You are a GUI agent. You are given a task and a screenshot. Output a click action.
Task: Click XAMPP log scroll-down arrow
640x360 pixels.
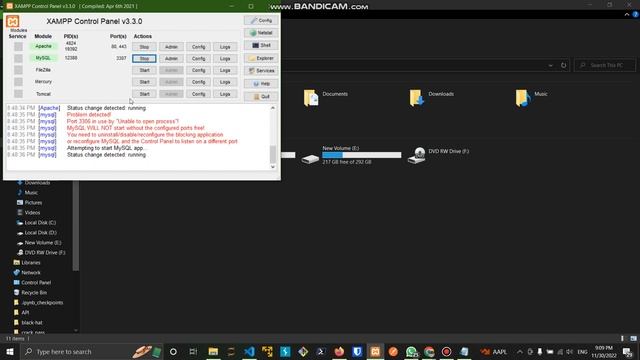pyautogui.click(x=273, y=167)
